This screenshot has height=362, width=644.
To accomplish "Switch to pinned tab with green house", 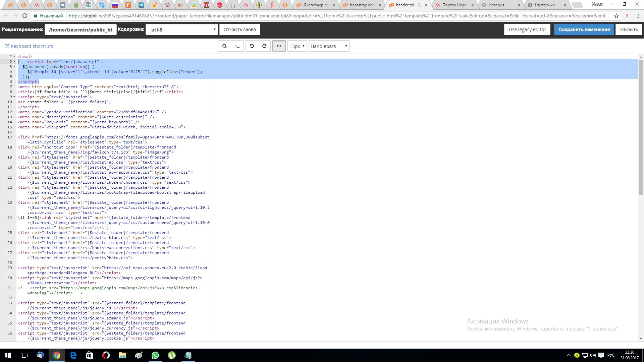I will tap(76, 5).
